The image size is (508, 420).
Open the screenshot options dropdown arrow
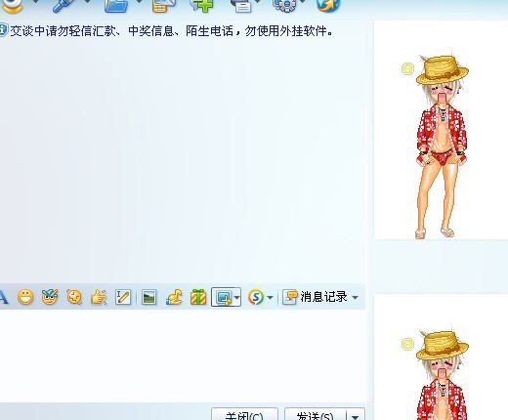click(237, 297)
